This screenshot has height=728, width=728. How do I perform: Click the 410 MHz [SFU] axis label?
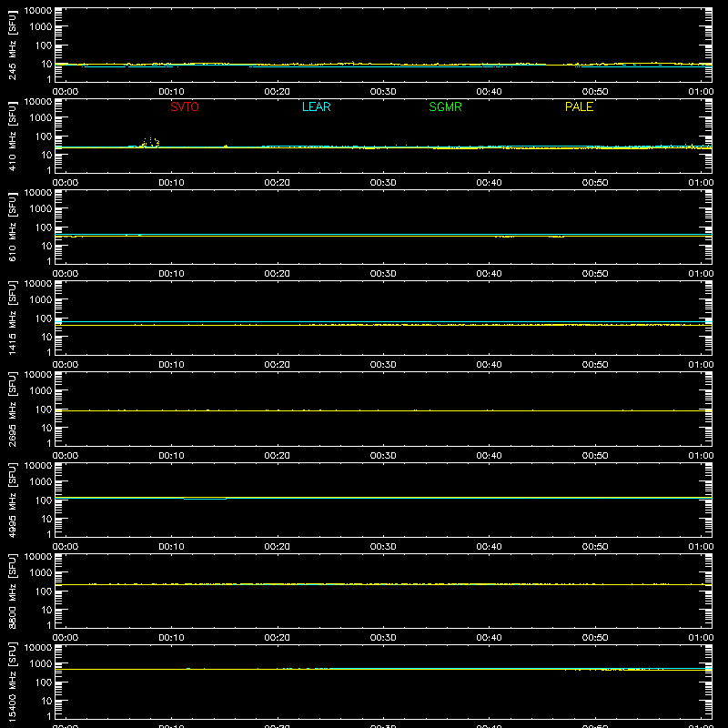tap(13, 136)
